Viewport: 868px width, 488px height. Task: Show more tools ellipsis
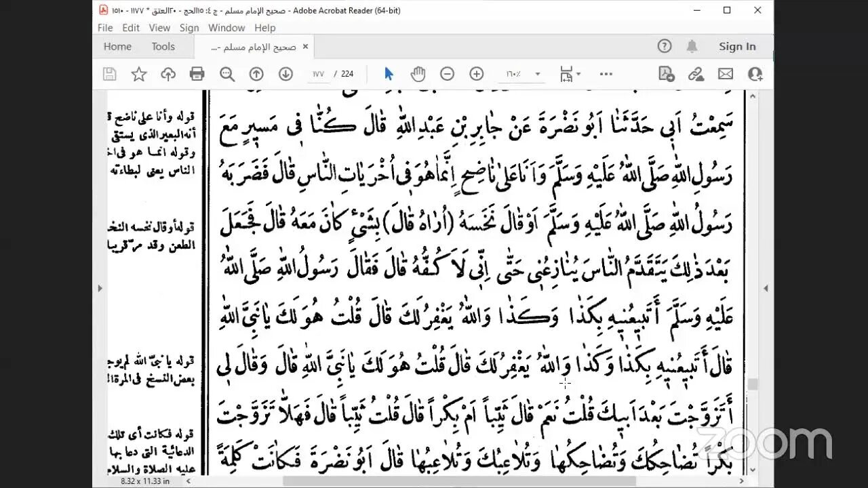tap(606, 74)
